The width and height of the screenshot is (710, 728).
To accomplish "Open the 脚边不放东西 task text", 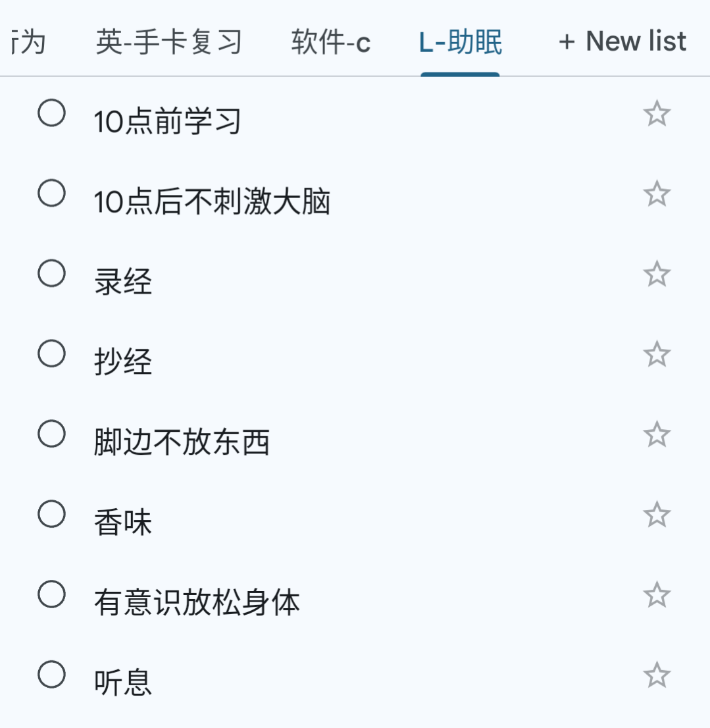I will 182,442.
